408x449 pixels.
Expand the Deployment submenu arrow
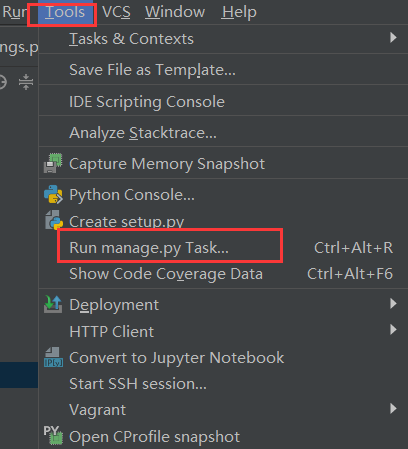(x=393, y=303)
